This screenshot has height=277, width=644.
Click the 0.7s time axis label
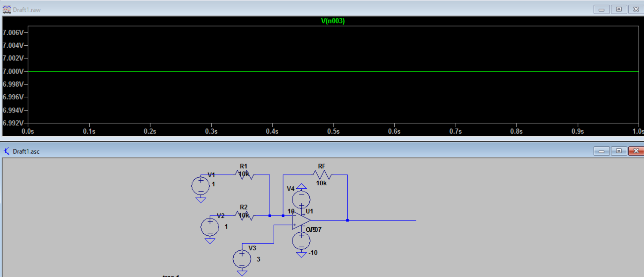pyautogui.click(x=456, y=131)
